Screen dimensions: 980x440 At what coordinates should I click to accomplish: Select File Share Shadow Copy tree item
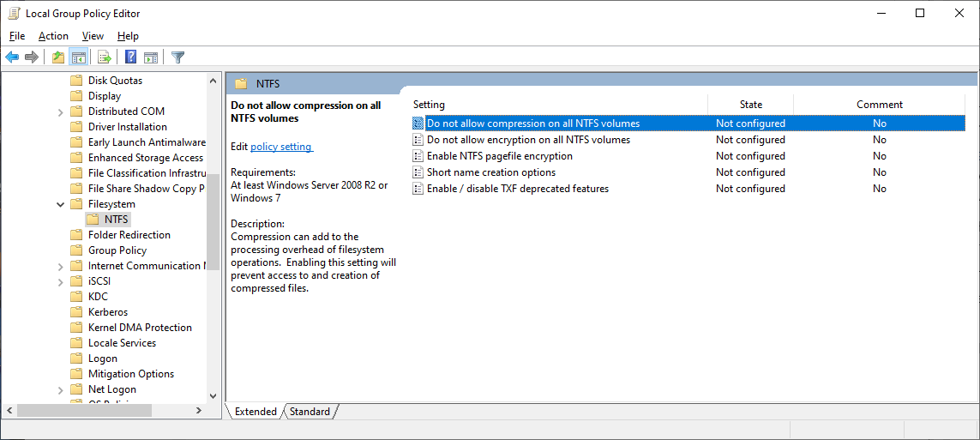(x=147, y=189)
